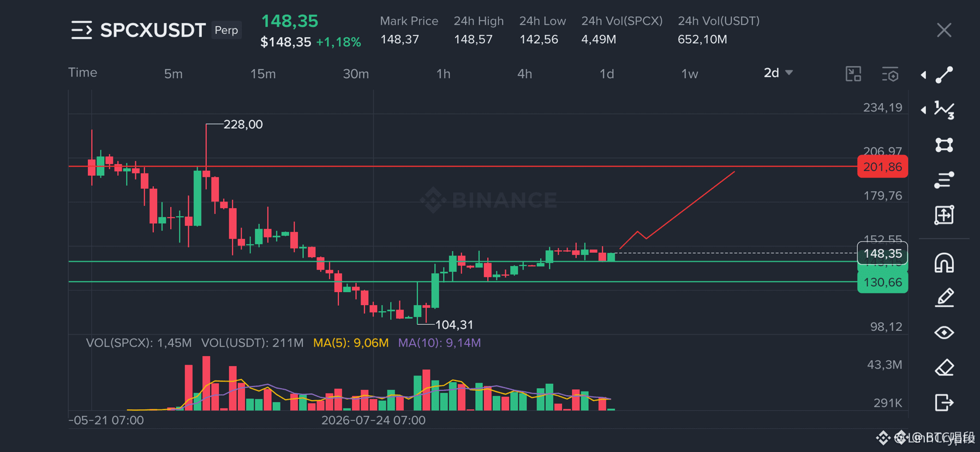The height and width of the screenshot is (452, 980).
Task: Switch to the 4h timeframe tab
Action: coord(524,74)
